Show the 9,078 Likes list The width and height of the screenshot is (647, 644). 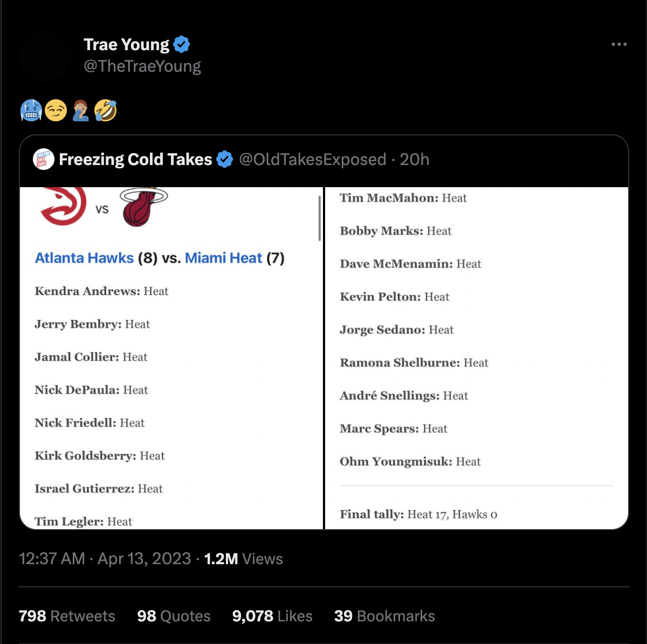tap(272, 616)
